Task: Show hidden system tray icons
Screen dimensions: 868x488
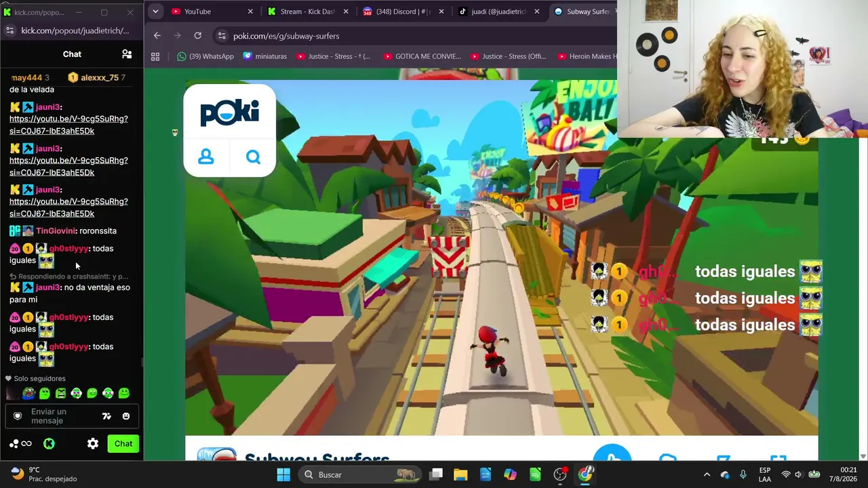Action: pos(707,474)
